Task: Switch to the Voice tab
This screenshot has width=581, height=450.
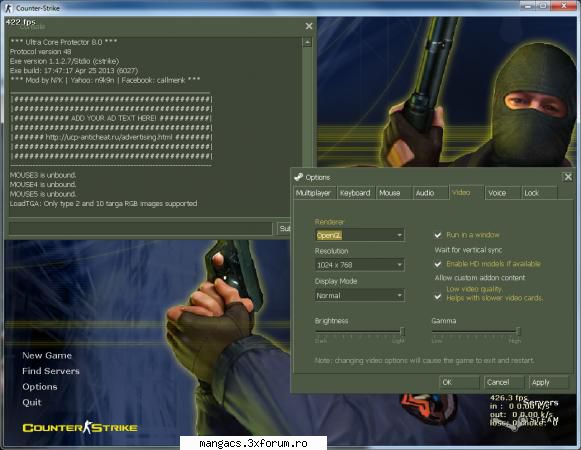Action: (502, 193)
